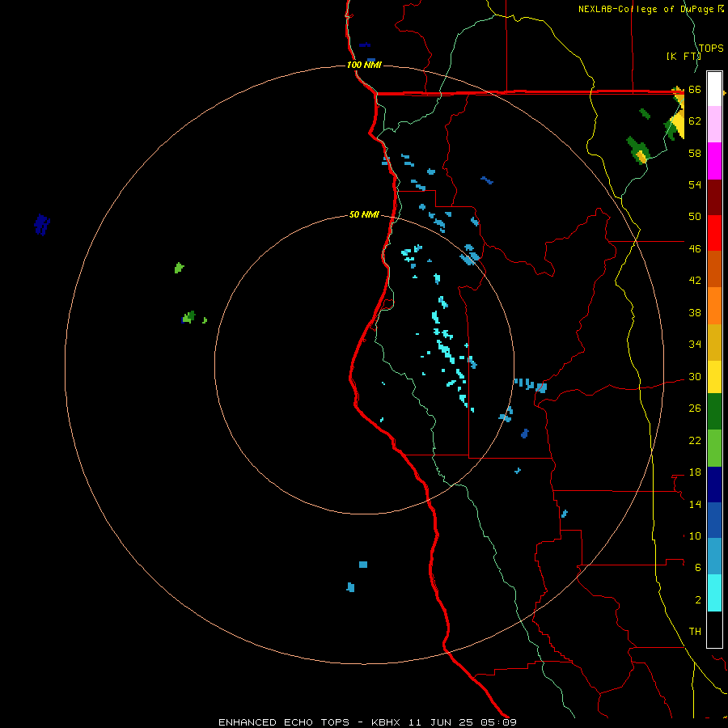Screen dimensions: 728x728
Task: Click the TH legend label text
Action: point(695,632)
